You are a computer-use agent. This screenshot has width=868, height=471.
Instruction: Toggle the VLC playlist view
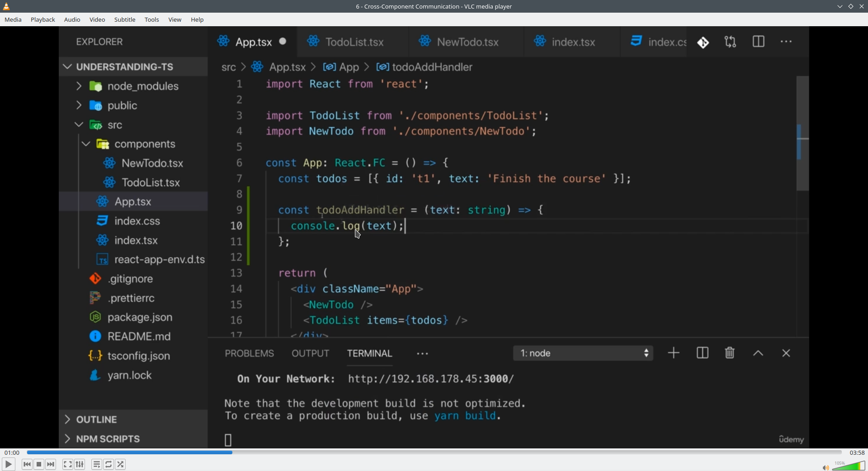[x=97, y=464]
